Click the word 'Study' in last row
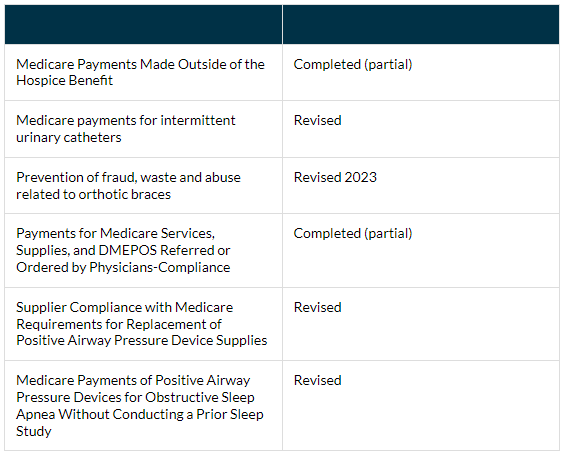This screenshot has width=563, height=454. point(34,431)
